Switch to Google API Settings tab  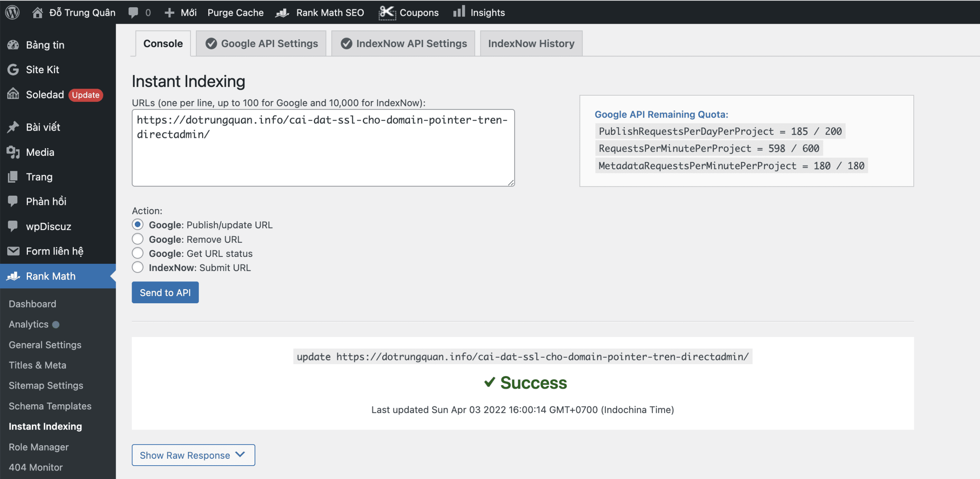pos(261,44)
